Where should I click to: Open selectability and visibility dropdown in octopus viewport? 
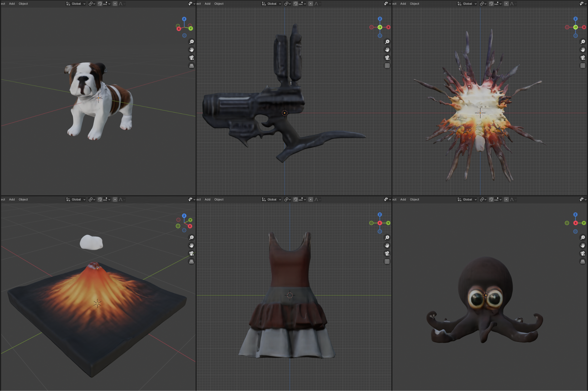point(582,199)
